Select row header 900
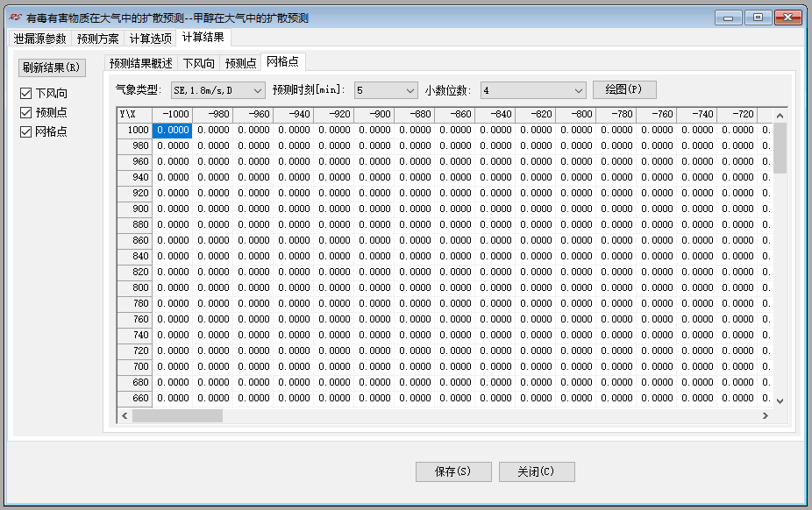Screen dimensions: 812x510 [x=135, y=209]
